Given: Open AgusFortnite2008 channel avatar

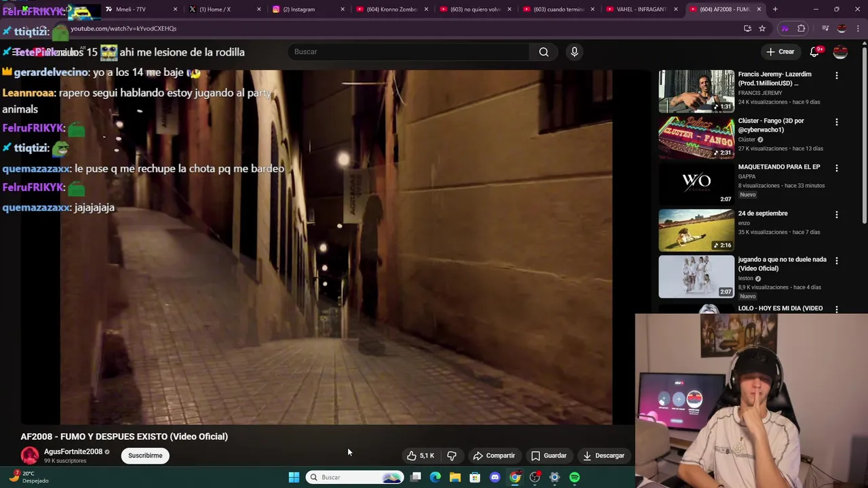Looking at the screenshot, I should tap(30, 455).
